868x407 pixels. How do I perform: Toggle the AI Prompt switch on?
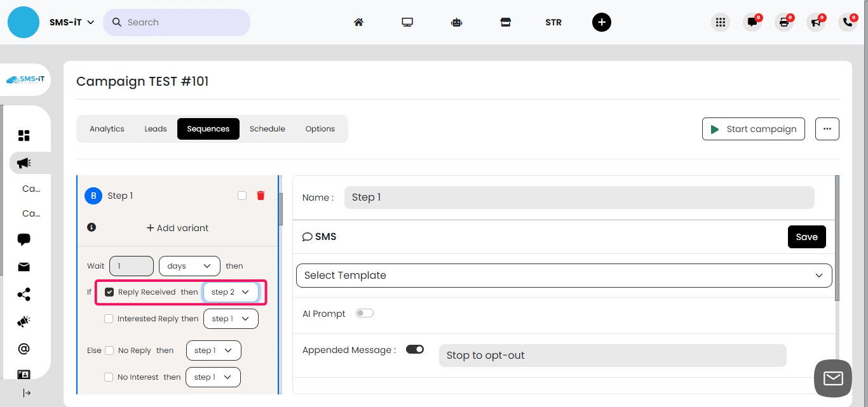(x=365, y=313)
